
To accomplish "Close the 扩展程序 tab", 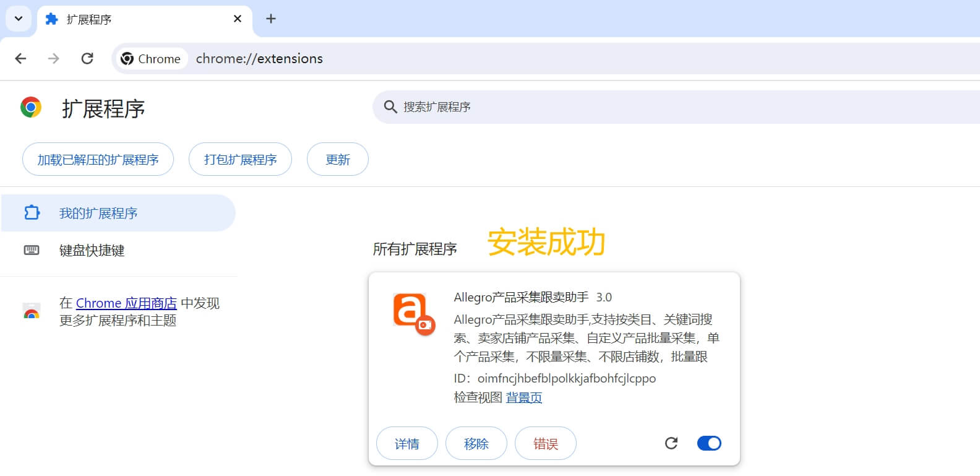I will coord(238,19).
